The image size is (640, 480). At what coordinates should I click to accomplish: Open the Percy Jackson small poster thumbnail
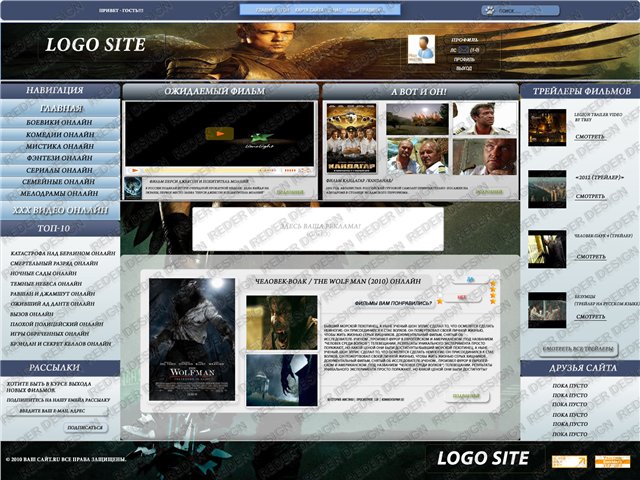(133, 188)
